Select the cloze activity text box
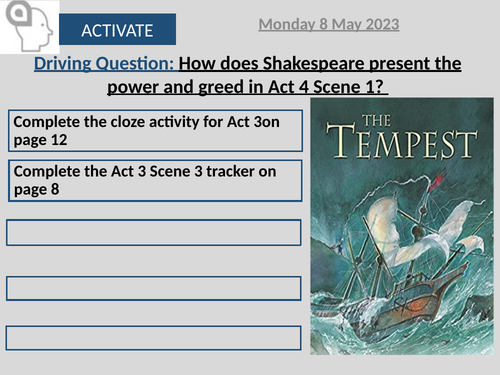 point(155,131)
